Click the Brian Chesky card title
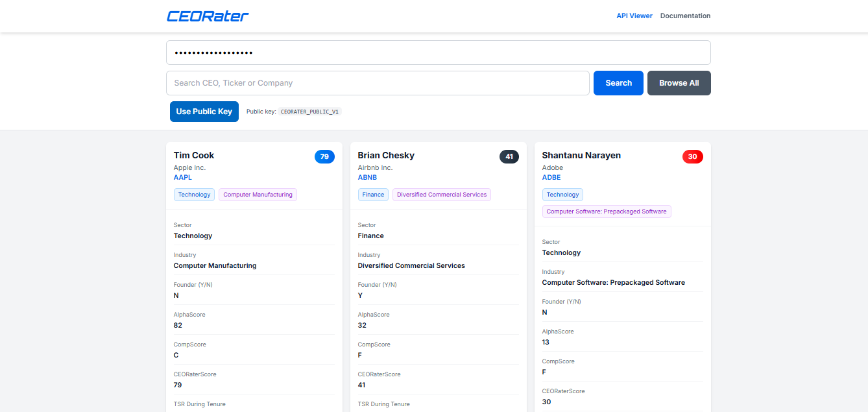Image resolution: width=868 pixels, height=412 pixels. [386, 155]
